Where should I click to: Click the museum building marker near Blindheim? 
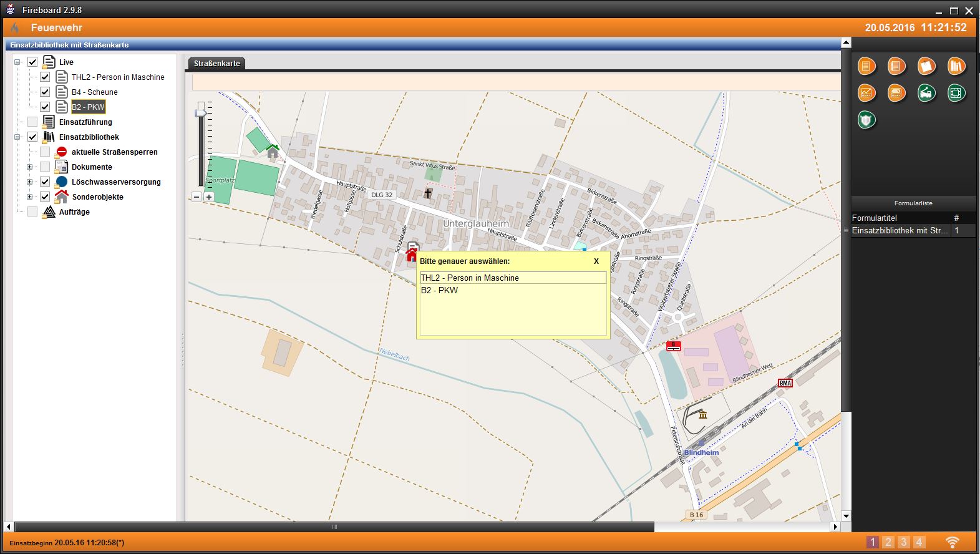704,415
